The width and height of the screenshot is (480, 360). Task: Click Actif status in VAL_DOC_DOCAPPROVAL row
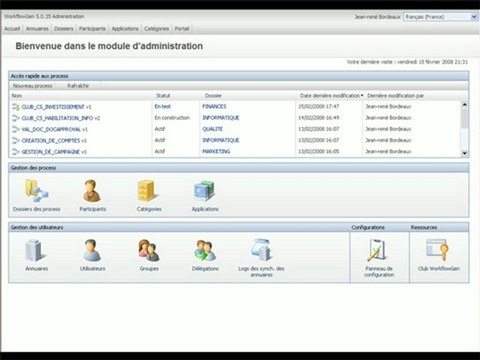pos(160,129)
